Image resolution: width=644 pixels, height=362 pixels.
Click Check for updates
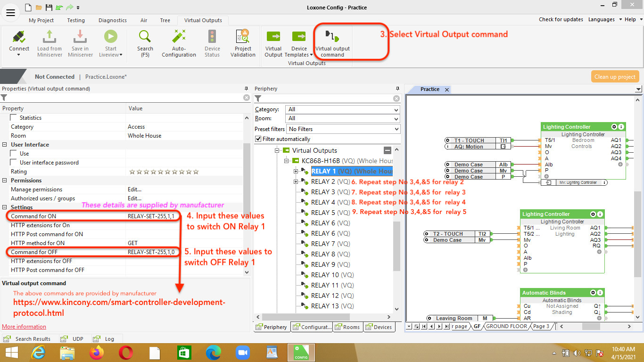[x=561, y=20]
